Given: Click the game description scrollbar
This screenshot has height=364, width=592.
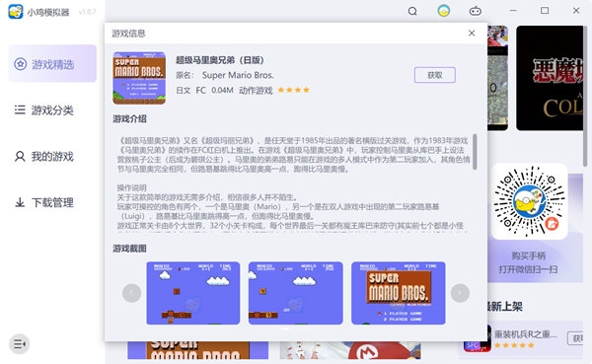Looking at the screenshot, I should (475, 152).
